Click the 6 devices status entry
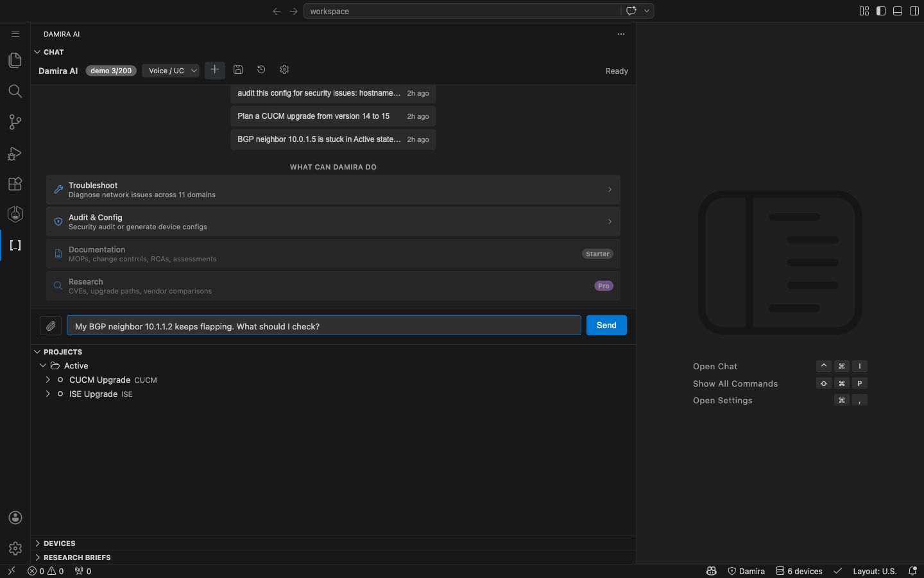 point(799,571)
